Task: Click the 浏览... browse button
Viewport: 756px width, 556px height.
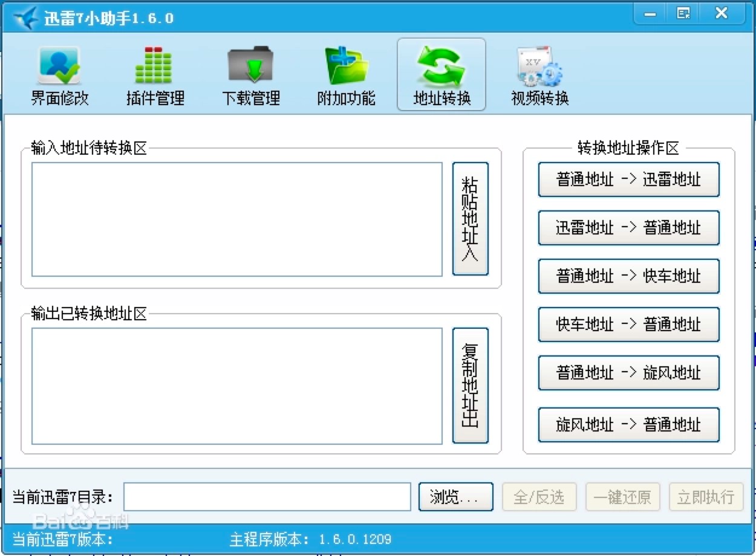Action: click(455, 497)
